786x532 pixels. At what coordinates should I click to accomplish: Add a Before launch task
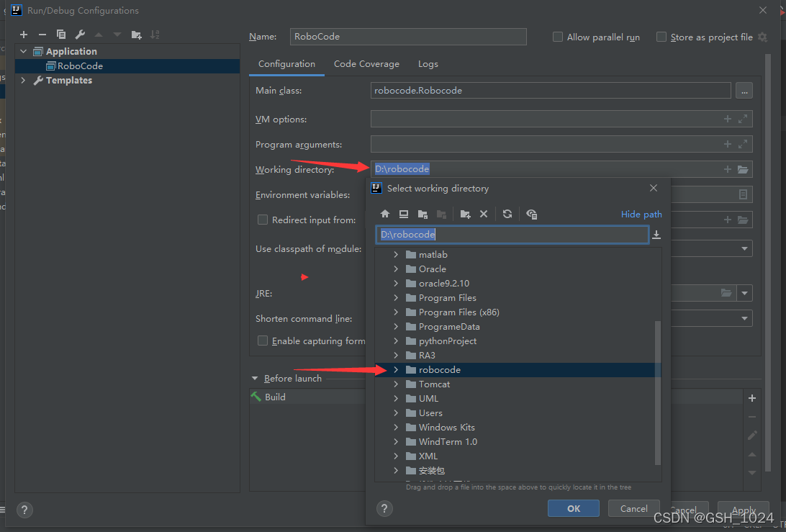[x=752, y=398]
